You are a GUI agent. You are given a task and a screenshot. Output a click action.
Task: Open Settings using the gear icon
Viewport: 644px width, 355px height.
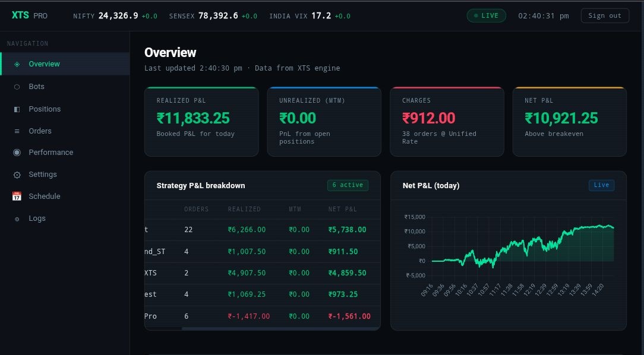point(17,175)
